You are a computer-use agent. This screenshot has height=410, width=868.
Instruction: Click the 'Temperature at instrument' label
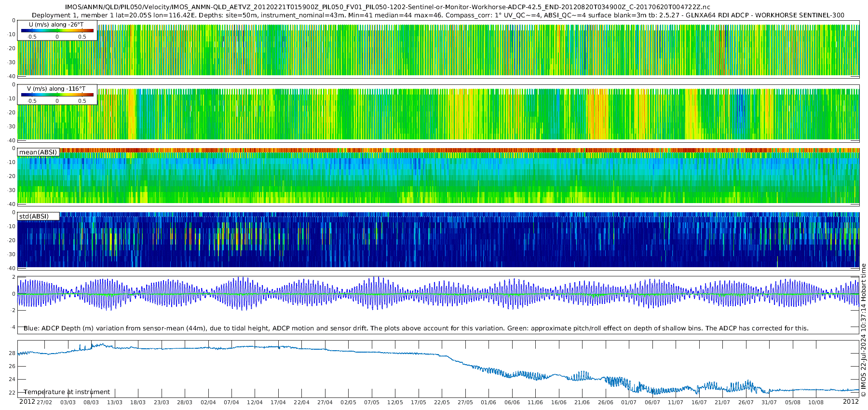pos(67,392)
